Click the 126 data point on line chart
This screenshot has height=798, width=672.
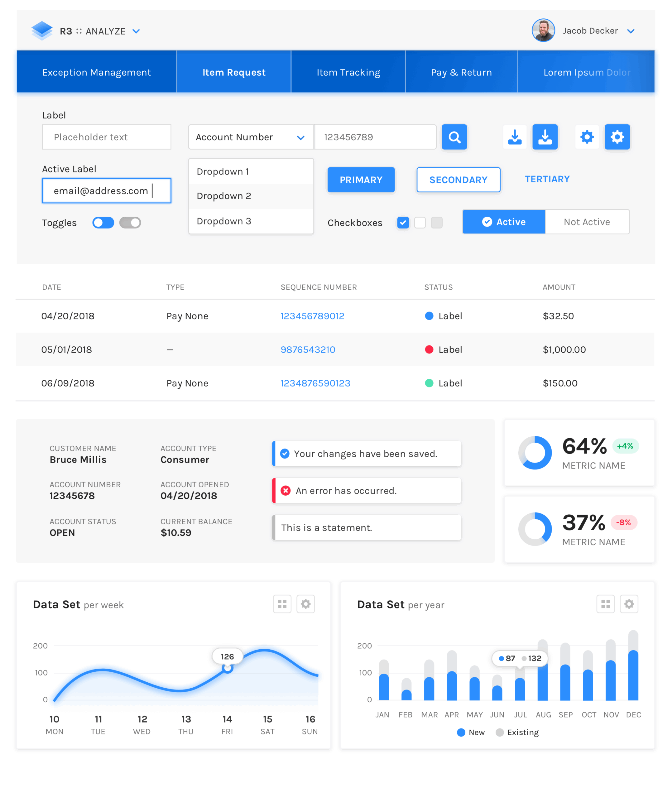(x=228, y=668)
